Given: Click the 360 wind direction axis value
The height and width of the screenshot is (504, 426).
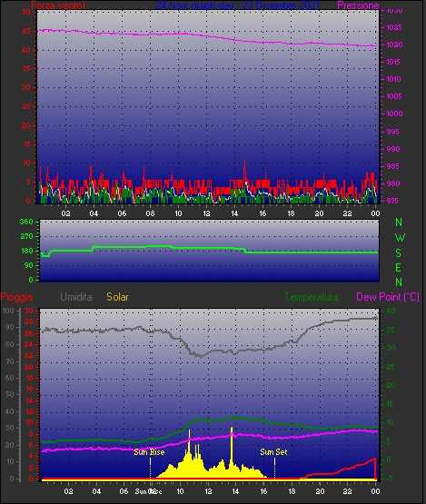Looking at the screenshot, I should (26, 222).
